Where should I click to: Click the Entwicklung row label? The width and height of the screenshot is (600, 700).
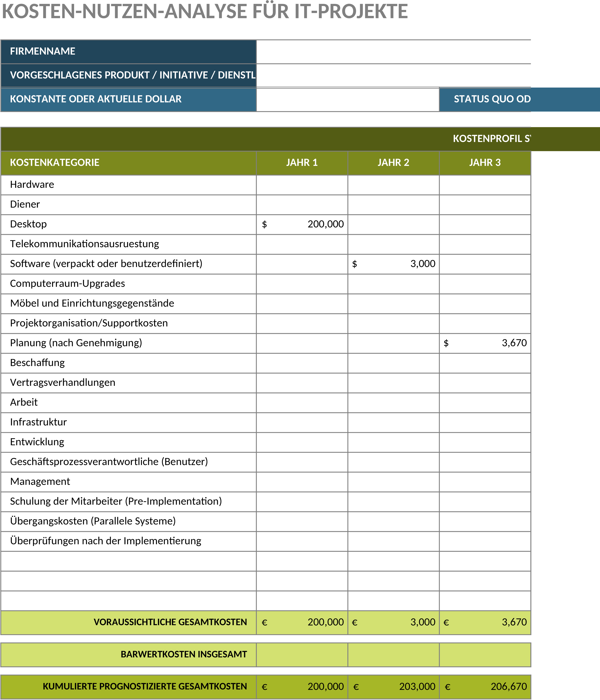37,442
